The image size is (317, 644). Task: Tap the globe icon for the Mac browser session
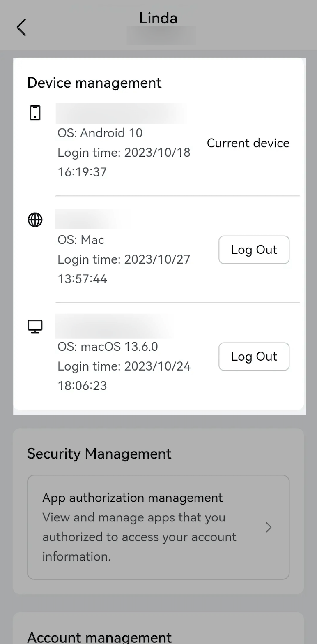pyautogui.click(x=35, y=220)
